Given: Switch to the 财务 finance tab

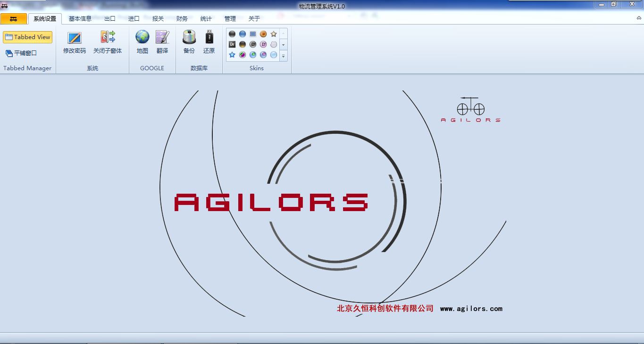Looking at the screenshot, I should click(182, 19).
